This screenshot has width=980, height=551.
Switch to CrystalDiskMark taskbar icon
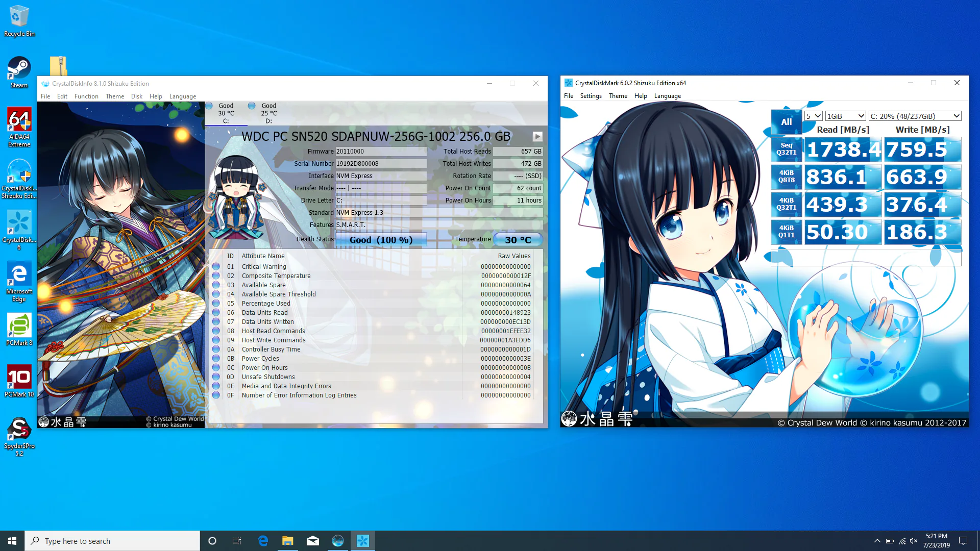[363, 541]
